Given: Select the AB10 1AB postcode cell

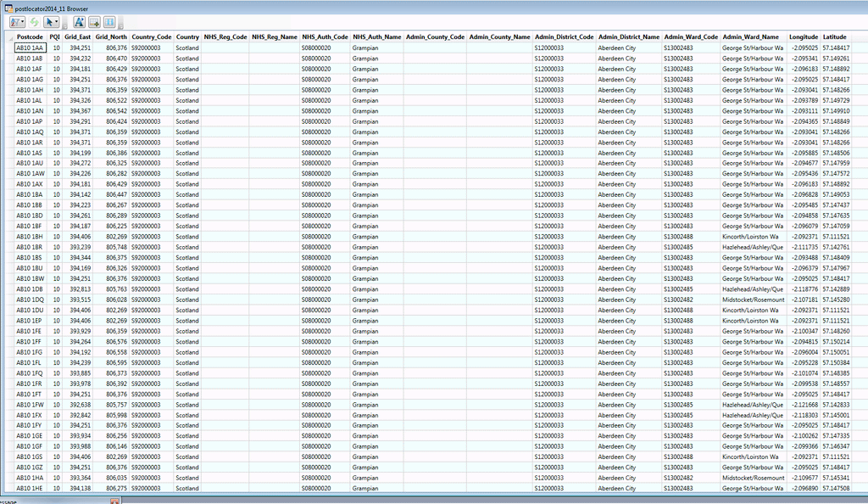Looking at the screenshot, I should tap(30, 59).
